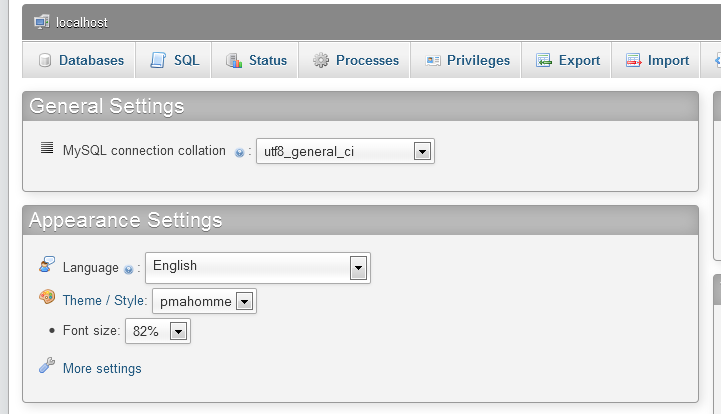Click the SQL scroll icon

click(158, 60)
